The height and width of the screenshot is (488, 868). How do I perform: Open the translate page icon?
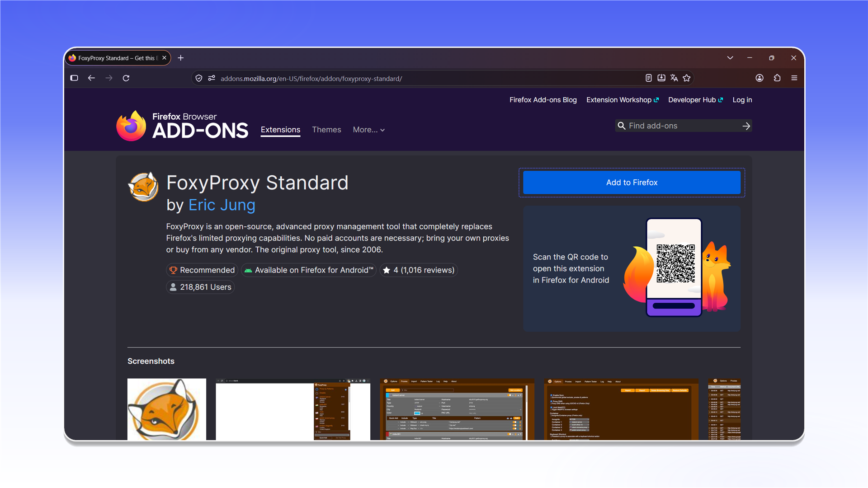tap(674, 78)
